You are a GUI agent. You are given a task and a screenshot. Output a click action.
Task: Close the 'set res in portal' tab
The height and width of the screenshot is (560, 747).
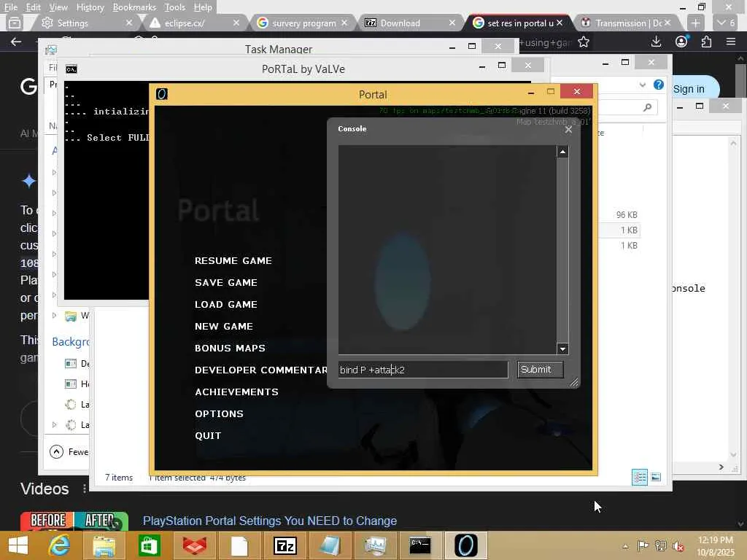[560, 23]
